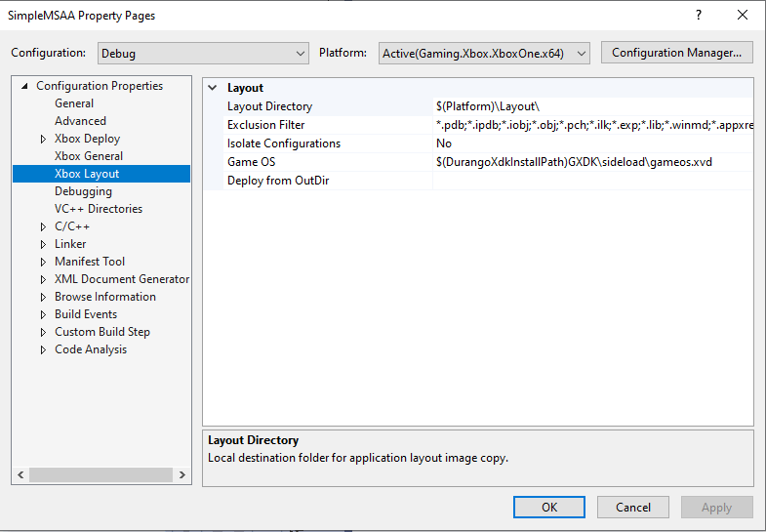Viewport: 766px width, 532px height.
Task: Click the Xbox Deploy tree label
Action: pos(88,139)
